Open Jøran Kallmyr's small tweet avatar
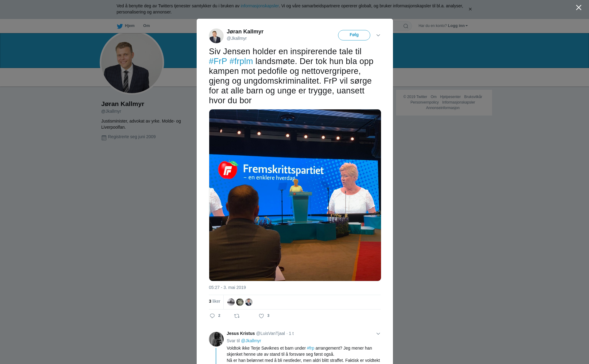The image size is (589, 364). 216,36
